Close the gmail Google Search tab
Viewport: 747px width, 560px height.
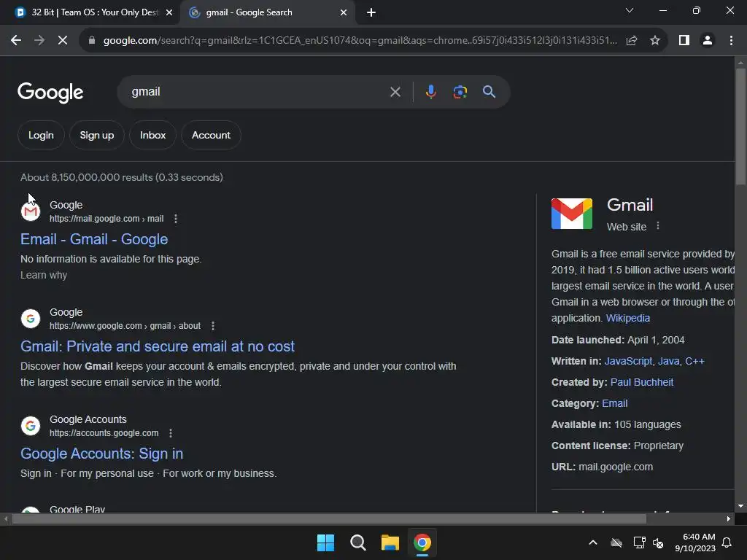344,12
